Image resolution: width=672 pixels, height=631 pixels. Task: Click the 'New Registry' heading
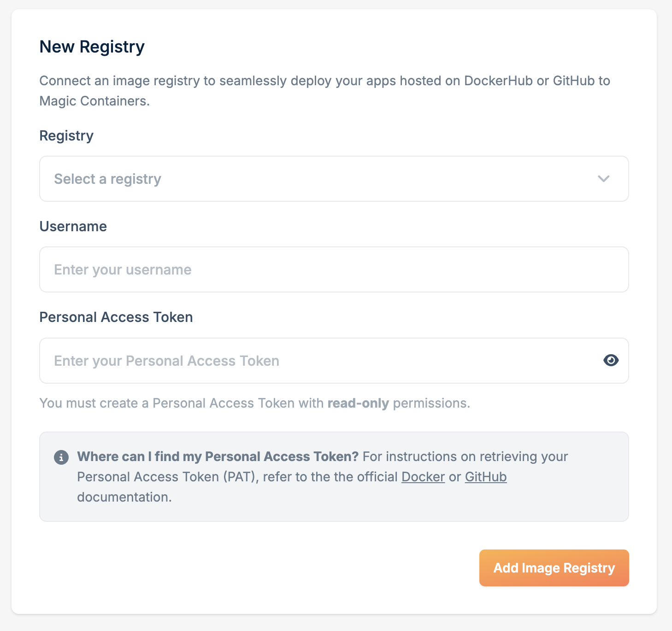[92, 47]
